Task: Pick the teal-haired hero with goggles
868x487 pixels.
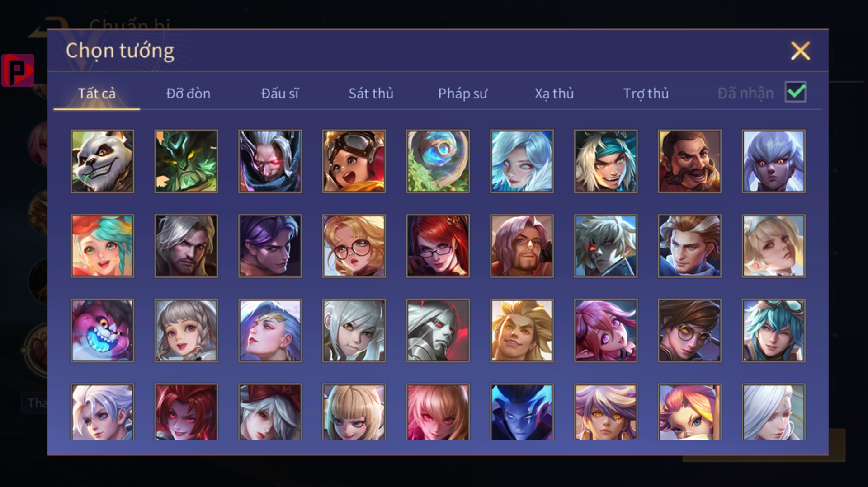Action: (774, 330)
